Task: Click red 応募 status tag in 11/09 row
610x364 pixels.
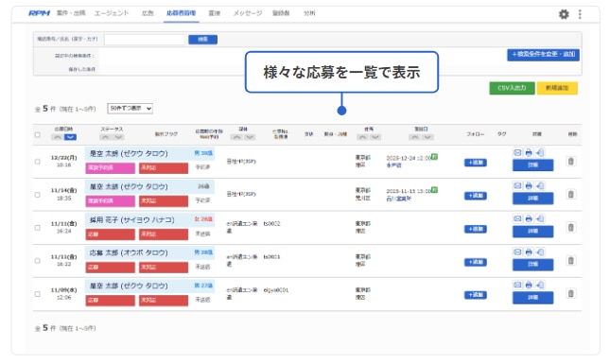Action: point(111,300)
